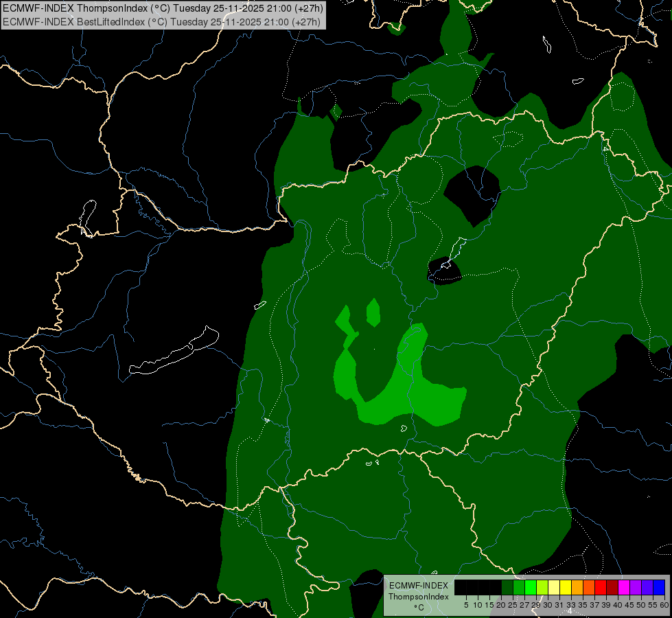The height and width of the screenshot is (618, 672).
Task: Click legend tick value 55
Action: (x=653, y=605)
